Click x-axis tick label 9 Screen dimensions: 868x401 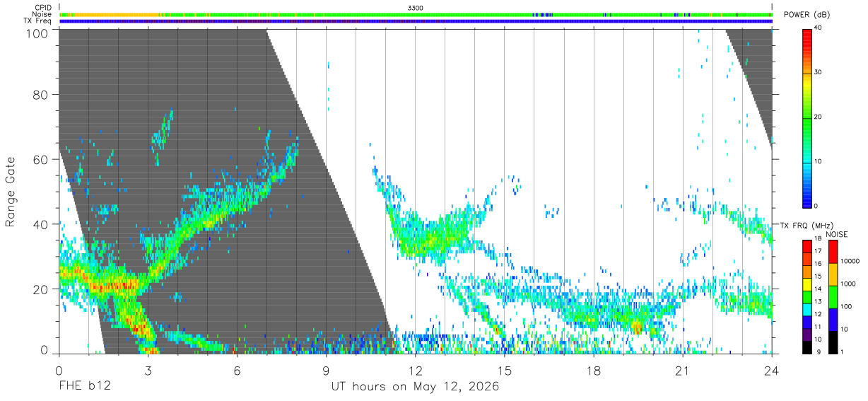point(326,370)
